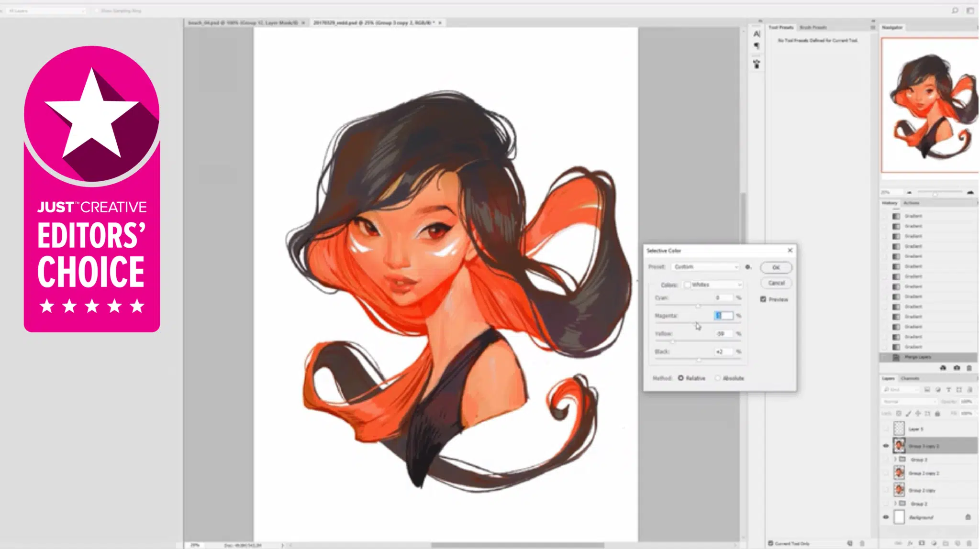Open the Colors dropdown showing Whites

pyautogui.click(x=713, y=285)
